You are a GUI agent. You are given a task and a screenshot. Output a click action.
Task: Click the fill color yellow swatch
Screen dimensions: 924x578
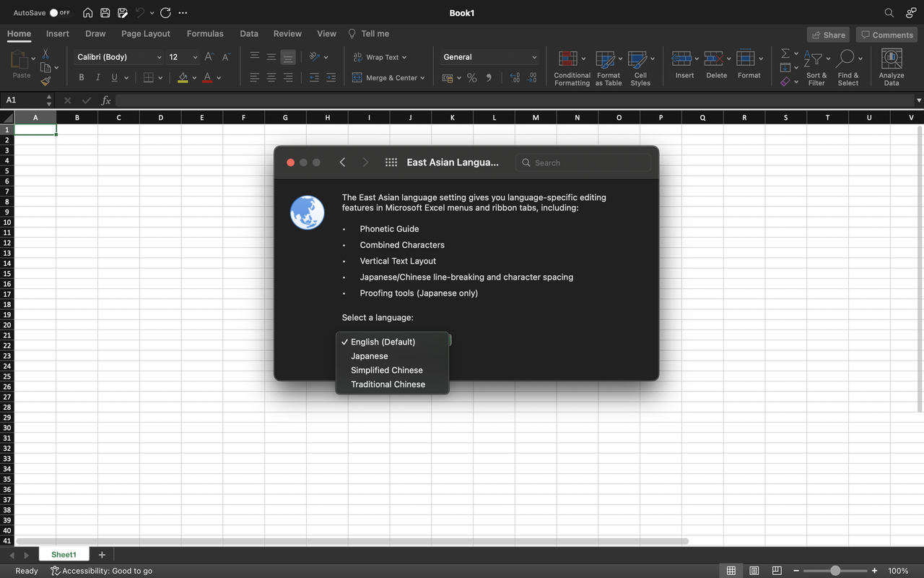coord(183,77)
